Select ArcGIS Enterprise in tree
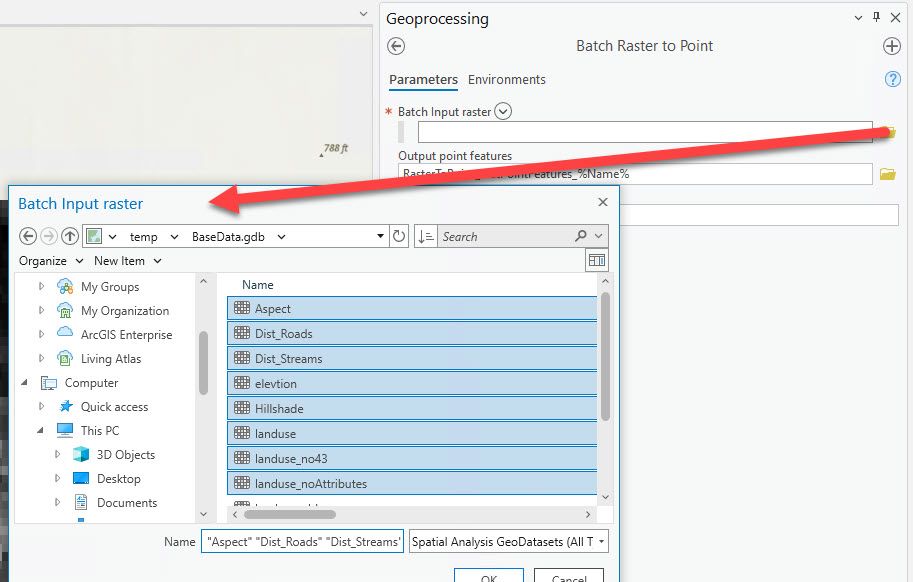The image size is (913, 582). tap(126, 335)
